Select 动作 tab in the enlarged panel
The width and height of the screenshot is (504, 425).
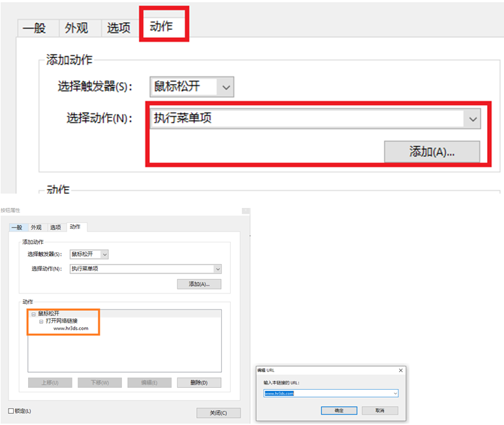click(x=162, y=26)
